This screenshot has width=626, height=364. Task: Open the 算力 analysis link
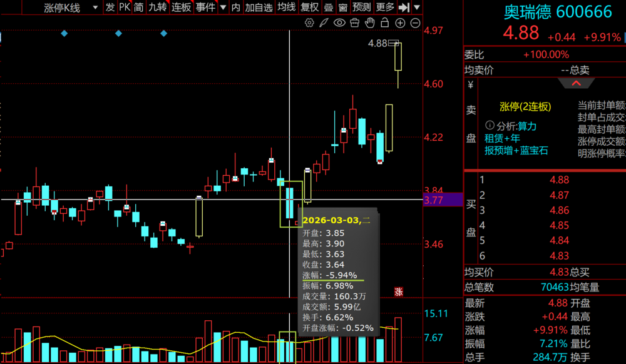(526, 126)
